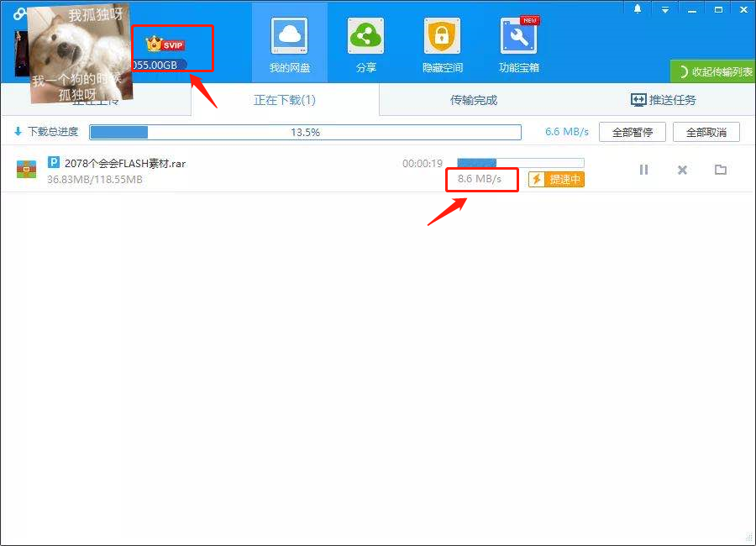Pause all downloads with 全部暂停
This screenshot has height=546, width=756.
click(632, 132)
